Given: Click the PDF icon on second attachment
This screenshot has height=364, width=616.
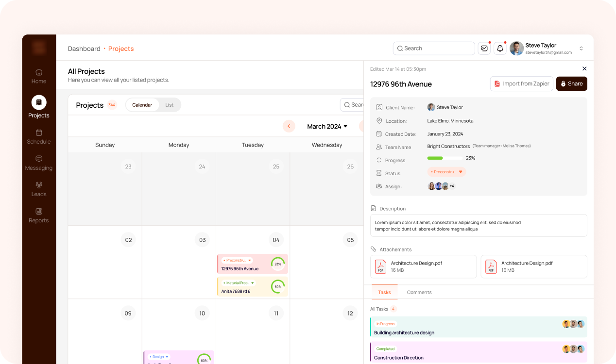Looking at the screenshot, I should [x=491, y=266].
